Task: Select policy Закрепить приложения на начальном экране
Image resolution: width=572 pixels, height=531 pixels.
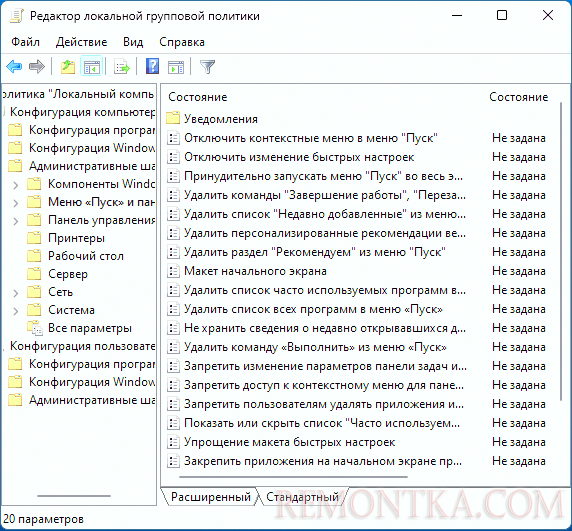Action: 323,461
